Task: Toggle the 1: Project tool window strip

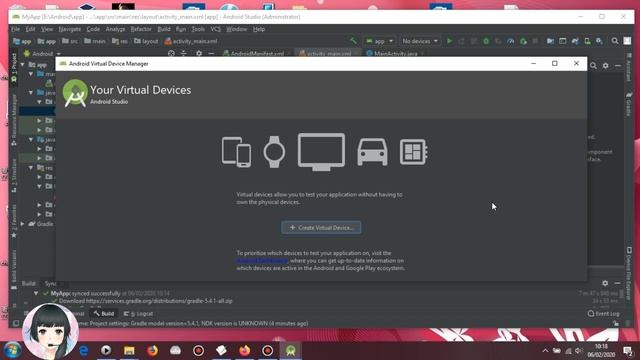Action: (14, 68)
